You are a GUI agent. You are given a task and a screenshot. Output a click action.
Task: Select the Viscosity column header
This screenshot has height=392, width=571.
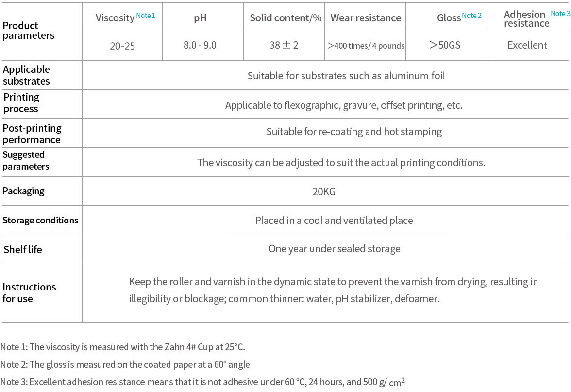(x=115, y=18)
